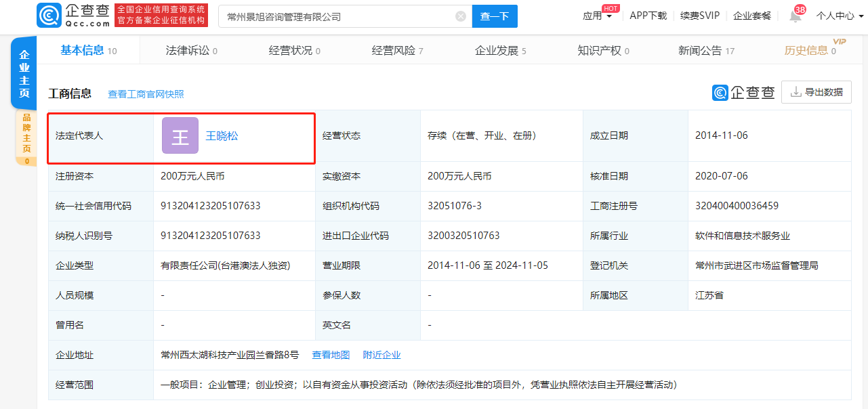
Task: Click the 查看地图 link
Action: tap(331, 355)
